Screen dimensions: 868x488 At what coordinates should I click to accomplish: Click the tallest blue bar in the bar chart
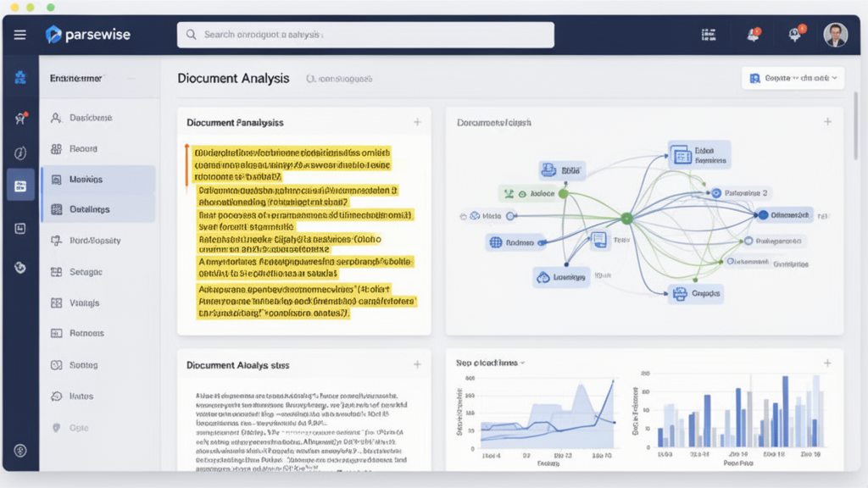pos(785,411)
